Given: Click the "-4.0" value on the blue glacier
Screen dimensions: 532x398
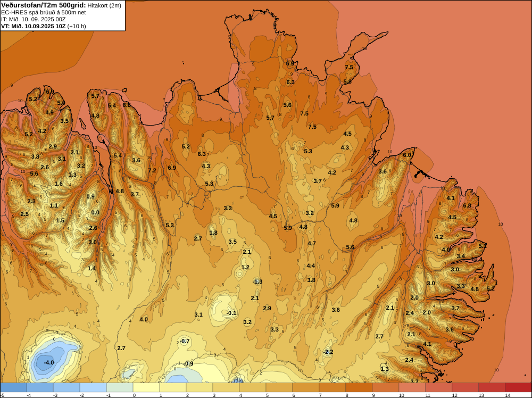Looking at the screenshot, I should pos(49,362).
